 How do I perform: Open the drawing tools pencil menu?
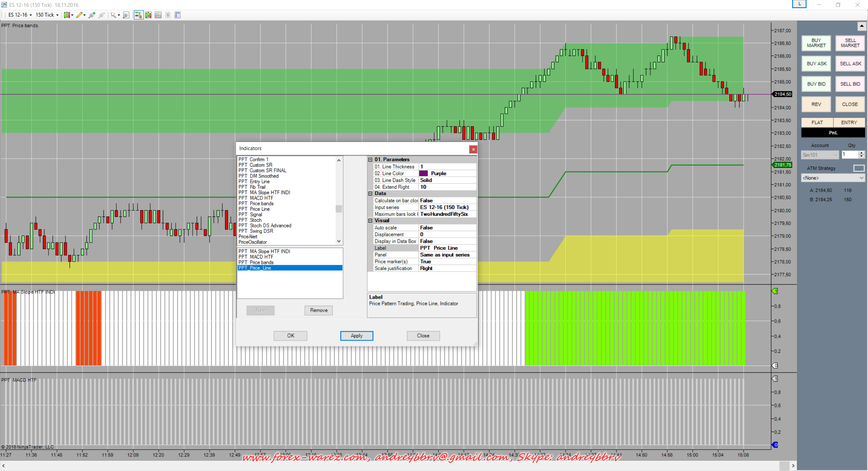[x=80, y=15]
